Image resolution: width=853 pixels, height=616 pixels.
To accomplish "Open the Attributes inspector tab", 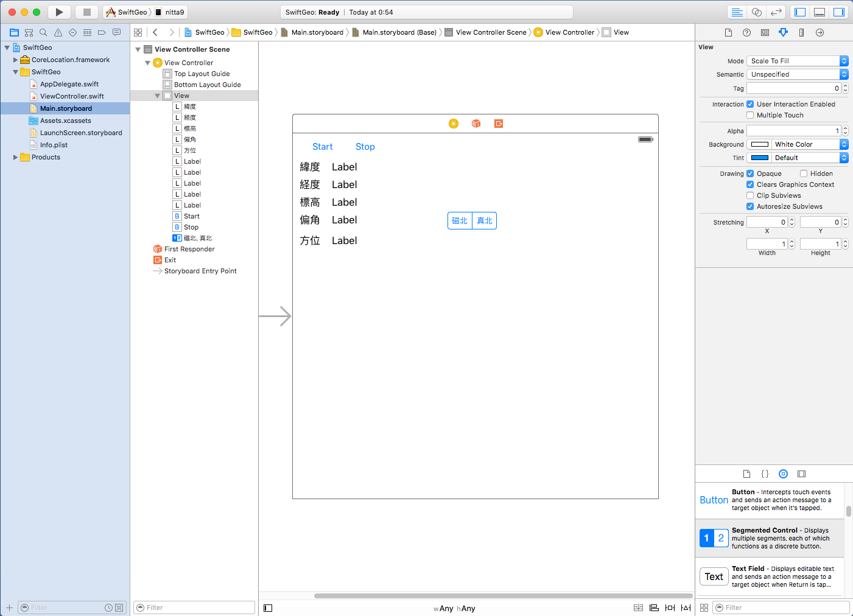I will coord(783,32).
